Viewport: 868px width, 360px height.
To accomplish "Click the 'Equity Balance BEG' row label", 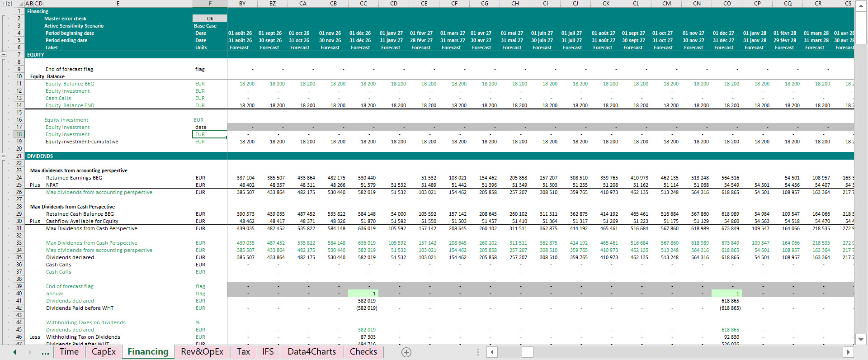I will tap(70, 84).
